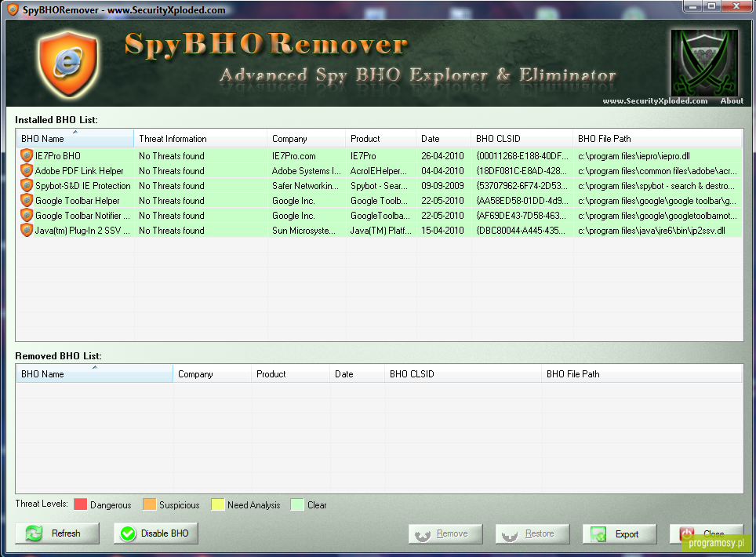Select the Java(tm) Plug-In 2 SSV entry
Screen dimensions: 756x557
point(82,231)
